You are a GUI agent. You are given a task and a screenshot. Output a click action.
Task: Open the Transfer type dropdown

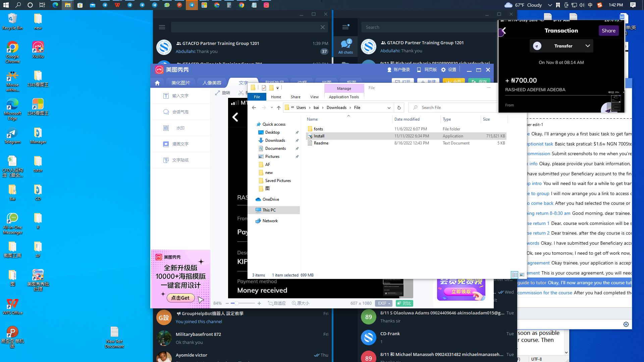pyautogui.click(x=587, y=46)
